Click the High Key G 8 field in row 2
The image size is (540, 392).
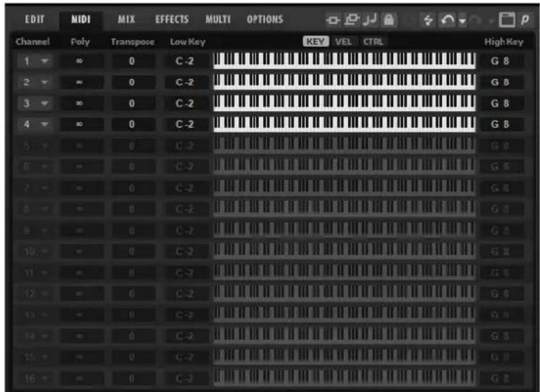click(502, 82)
